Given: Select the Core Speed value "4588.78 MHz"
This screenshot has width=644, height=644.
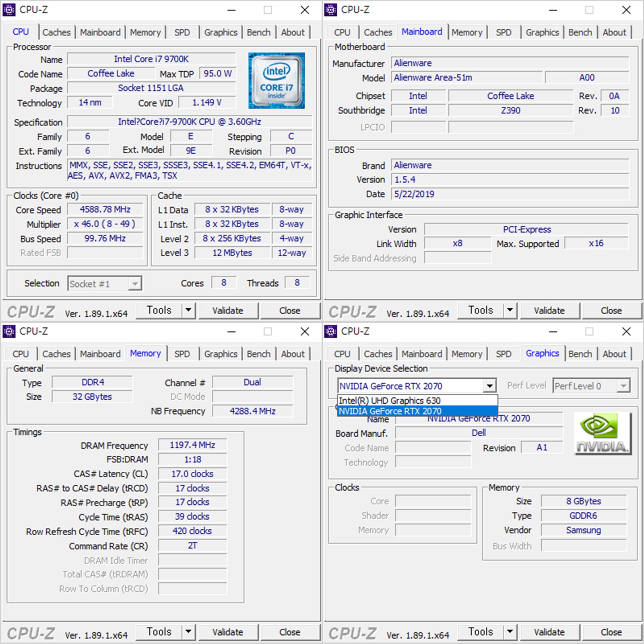Looking at the screenshot, I should [105, 210].
